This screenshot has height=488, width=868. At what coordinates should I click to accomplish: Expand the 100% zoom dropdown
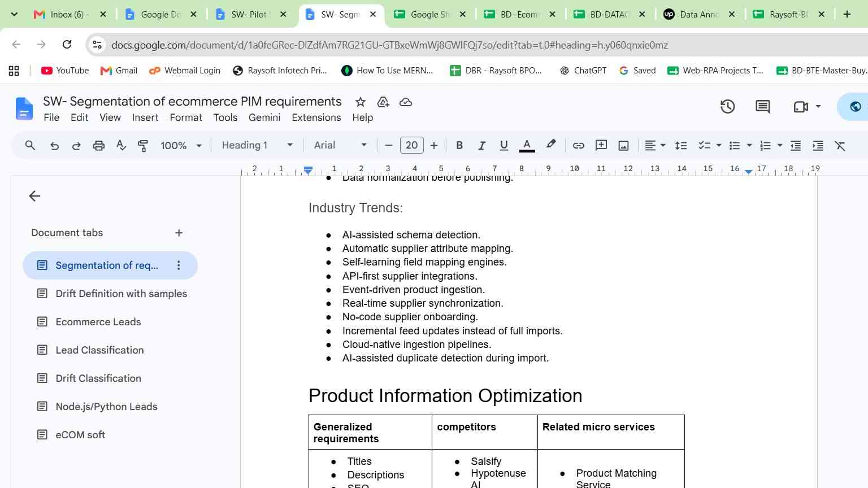(x=181, y=145)
